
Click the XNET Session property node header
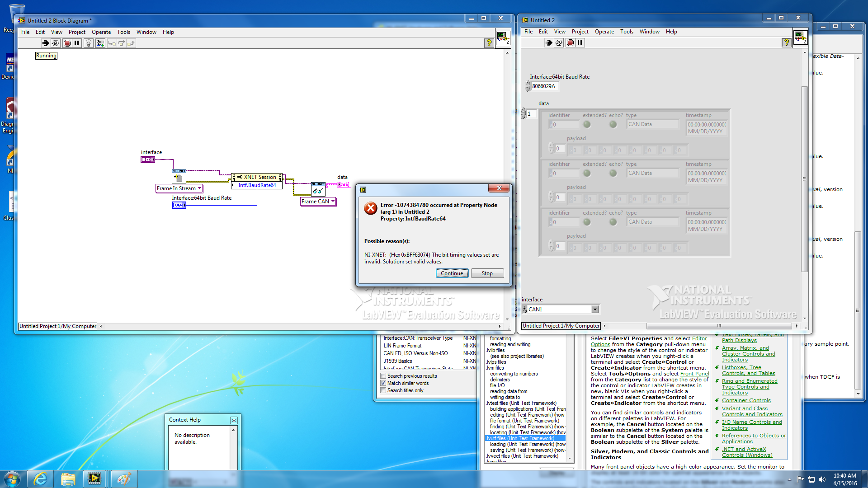pos(257,177)
